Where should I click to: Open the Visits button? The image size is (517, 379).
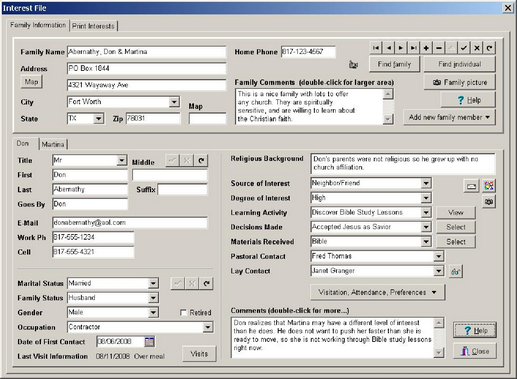point(199,354)
